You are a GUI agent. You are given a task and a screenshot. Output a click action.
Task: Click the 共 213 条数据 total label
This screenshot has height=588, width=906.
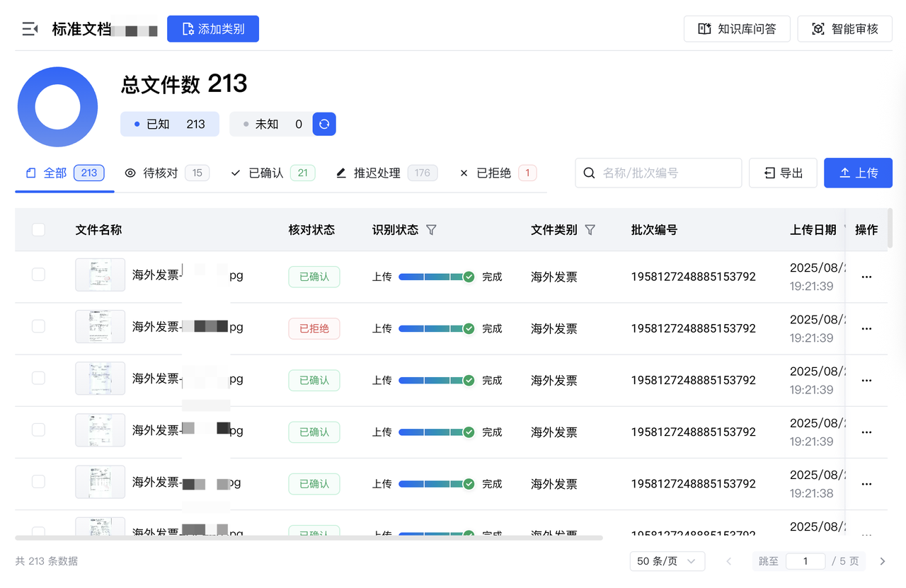click(x=47, y=561)
